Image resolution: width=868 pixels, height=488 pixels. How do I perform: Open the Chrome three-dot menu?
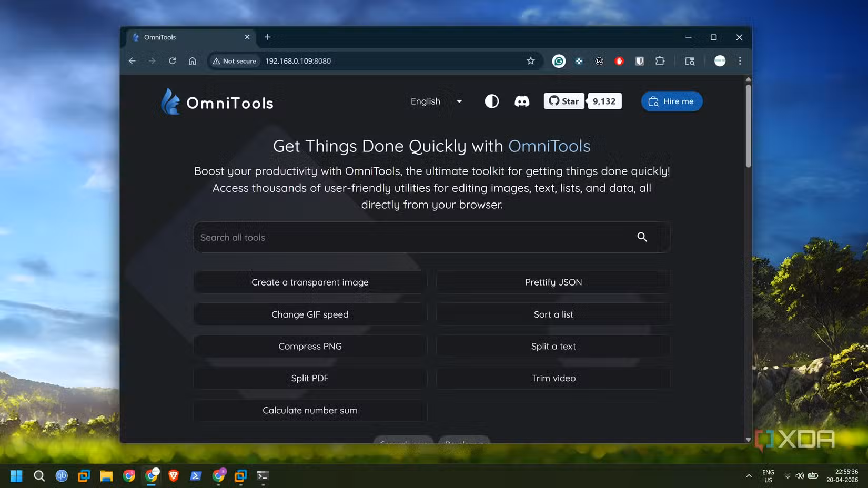click(x=740, y=61)
